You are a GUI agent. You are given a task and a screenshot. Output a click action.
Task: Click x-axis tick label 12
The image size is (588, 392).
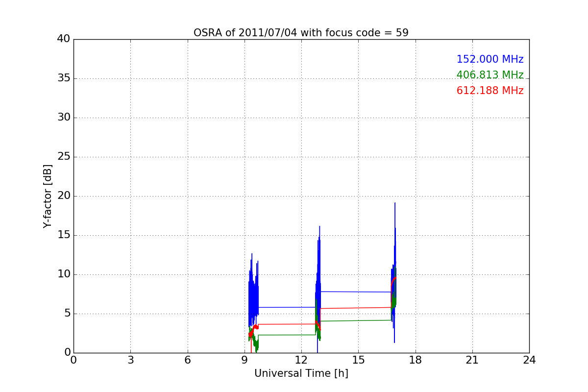coord(301,360)
